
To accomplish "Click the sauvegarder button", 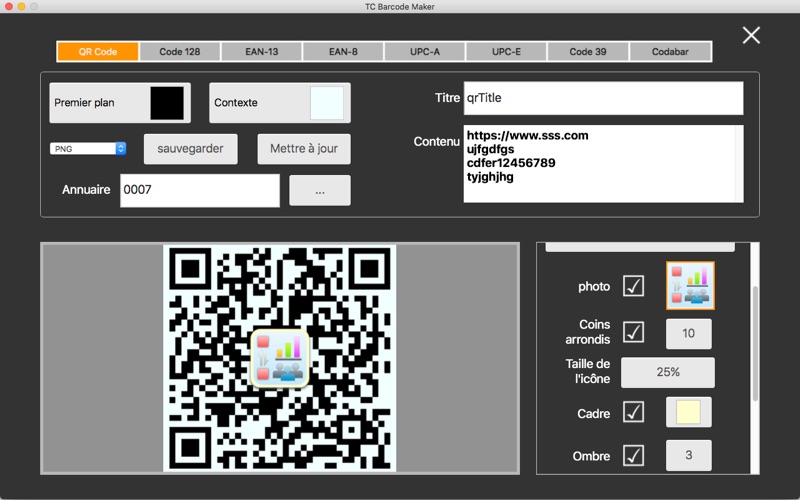I will 190,149.
